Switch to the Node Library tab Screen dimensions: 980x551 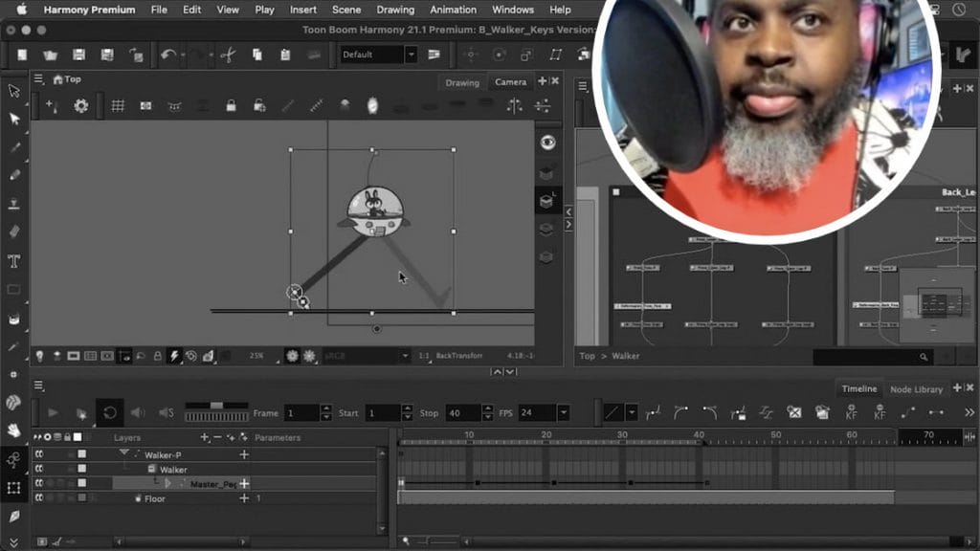click(x=916, y=389)
